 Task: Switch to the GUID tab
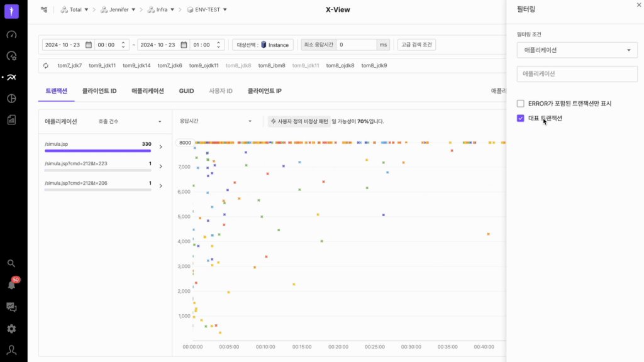click(186, 91)
